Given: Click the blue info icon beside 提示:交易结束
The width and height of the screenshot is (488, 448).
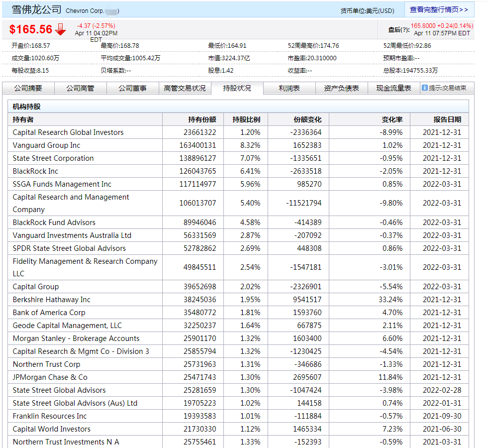Looking at the screenshot, I should [x=424, y=88].
